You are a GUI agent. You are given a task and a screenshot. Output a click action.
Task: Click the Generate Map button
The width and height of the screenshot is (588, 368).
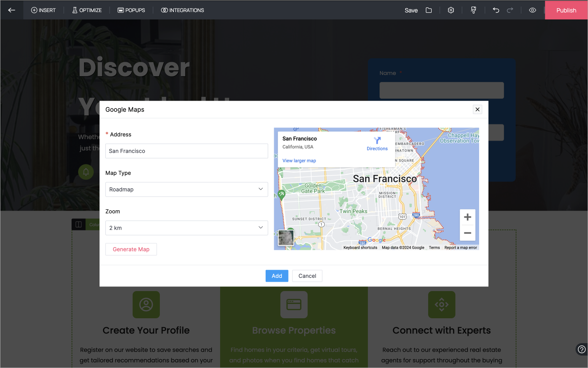pos(131,249)
